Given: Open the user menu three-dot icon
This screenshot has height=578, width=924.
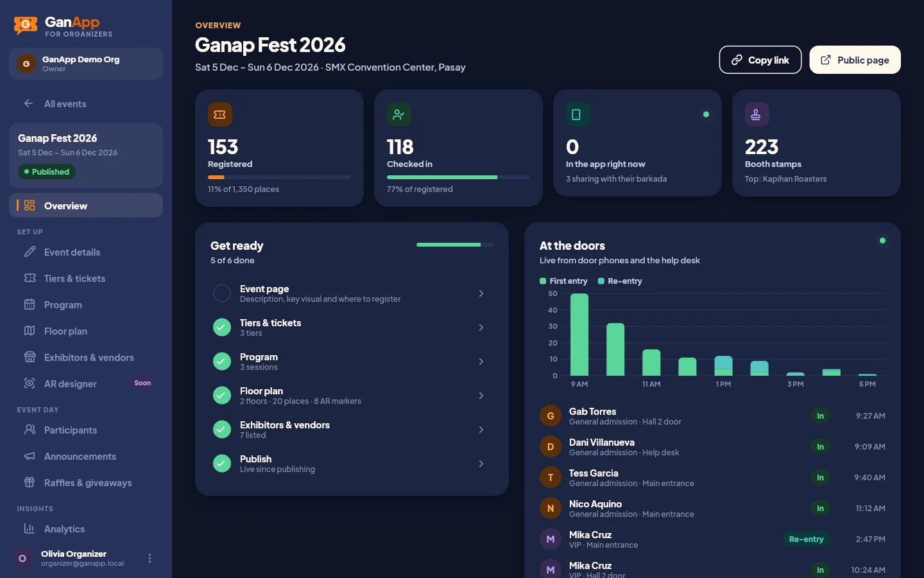Looking at the screenshot, I should click(150, 558).
